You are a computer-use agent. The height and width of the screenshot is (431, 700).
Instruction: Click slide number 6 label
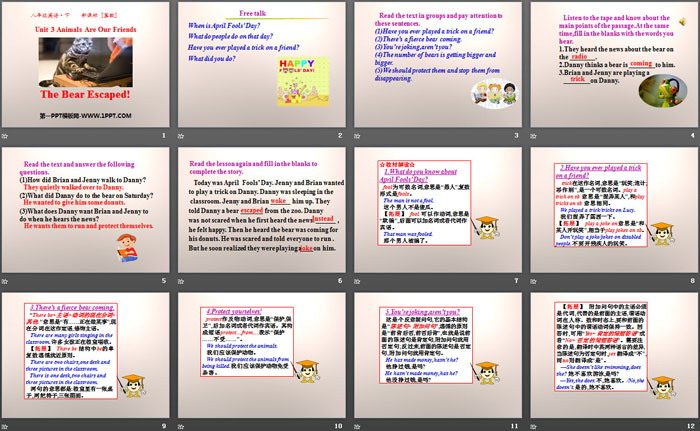340,280
